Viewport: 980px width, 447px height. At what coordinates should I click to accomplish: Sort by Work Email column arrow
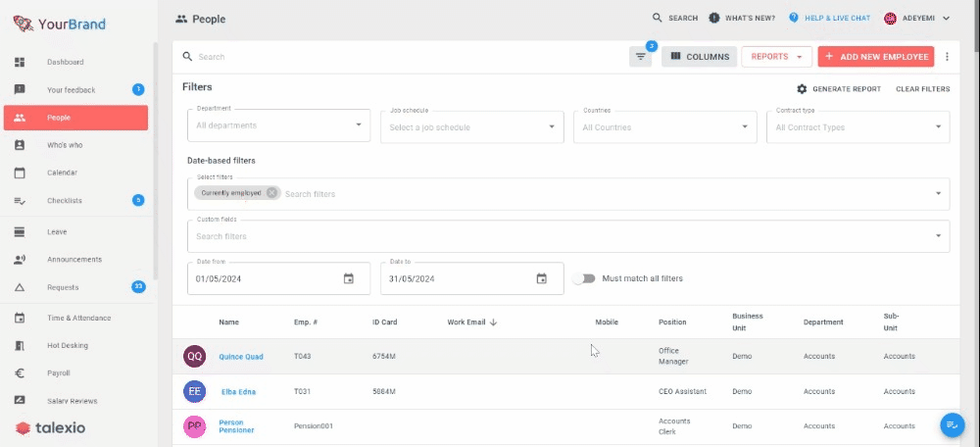click(493, 323)
